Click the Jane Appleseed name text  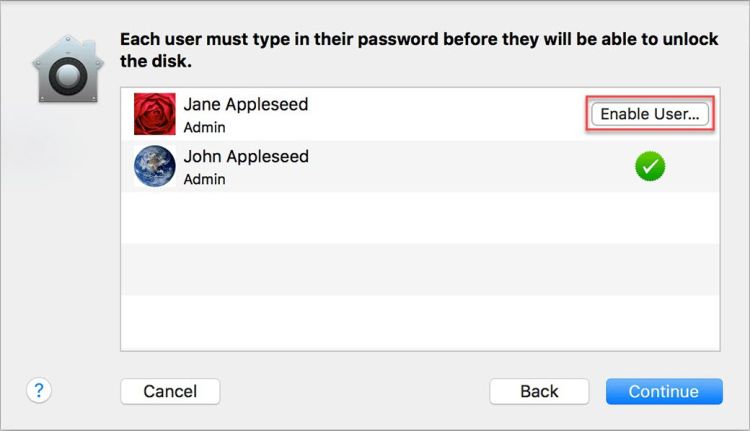(x=246, y=105)
